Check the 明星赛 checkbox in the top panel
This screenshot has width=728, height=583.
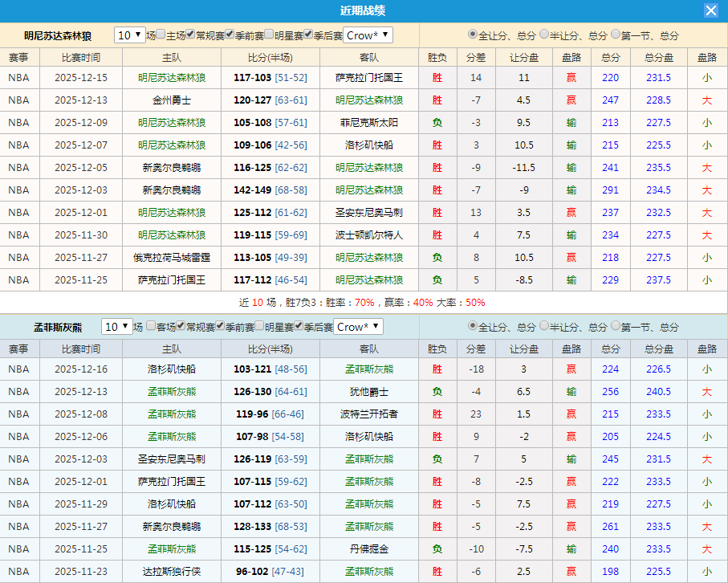[x=268, y=35]
